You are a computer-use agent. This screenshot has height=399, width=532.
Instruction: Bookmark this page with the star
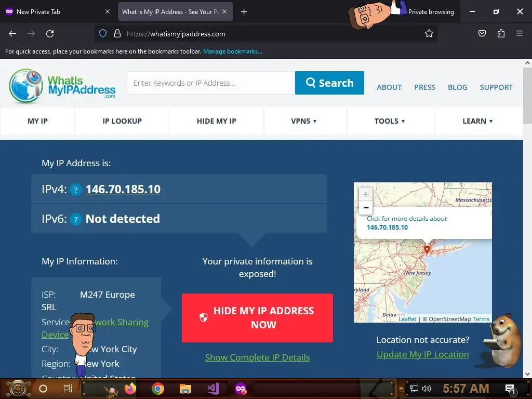(429, 34)
